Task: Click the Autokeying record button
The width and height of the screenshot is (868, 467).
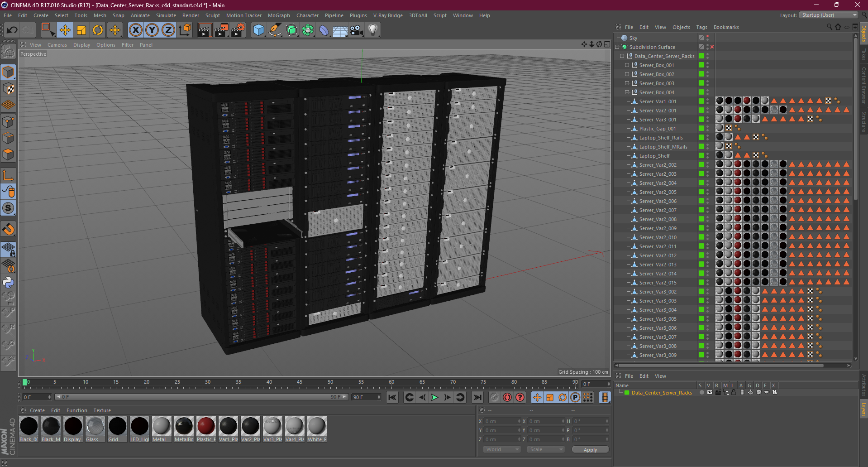Action: point(507,397)
